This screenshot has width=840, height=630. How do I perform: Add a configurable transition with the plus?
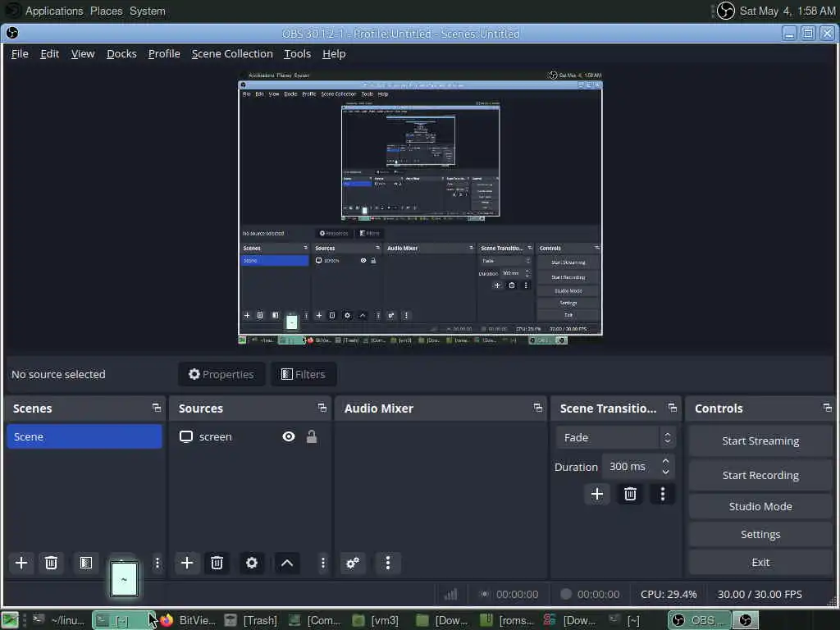[597, 494]
